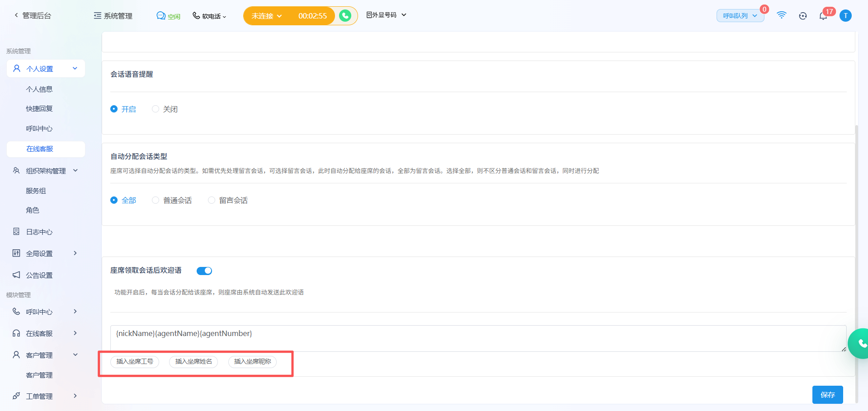
Task: Open 快捷回复 in the sidebar
Action: point(39,109)
